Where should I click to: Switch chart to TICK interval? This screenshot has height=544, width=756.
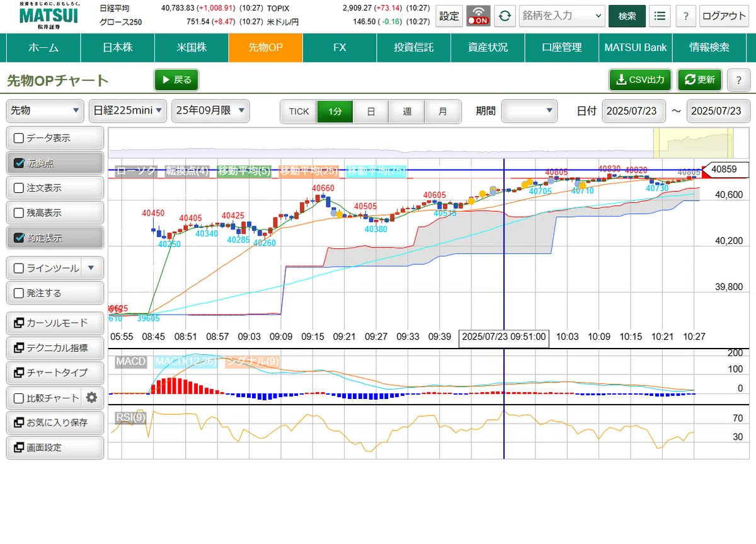pos(299,111)
